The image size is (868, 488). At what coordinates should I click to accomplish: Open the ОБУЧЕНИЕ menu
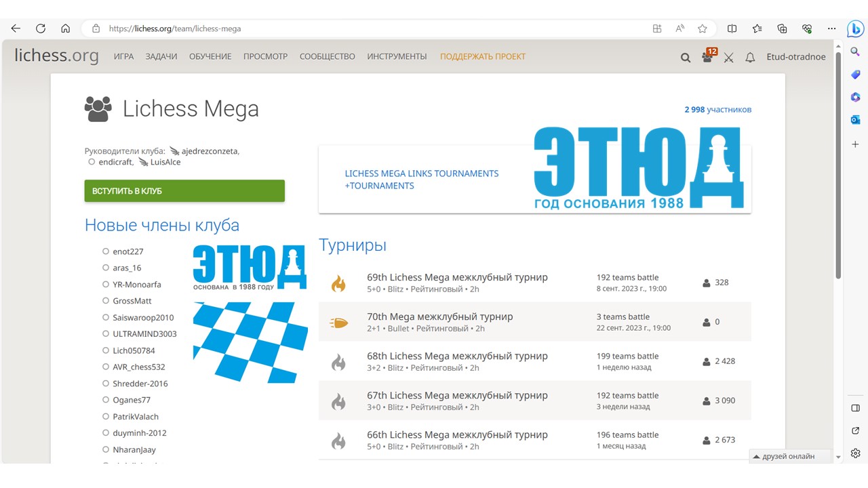pyautogui.click(x=210, y=57)
